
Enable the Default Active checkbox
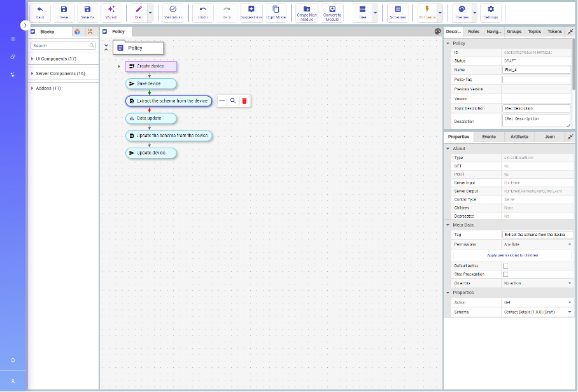[505, 266]
